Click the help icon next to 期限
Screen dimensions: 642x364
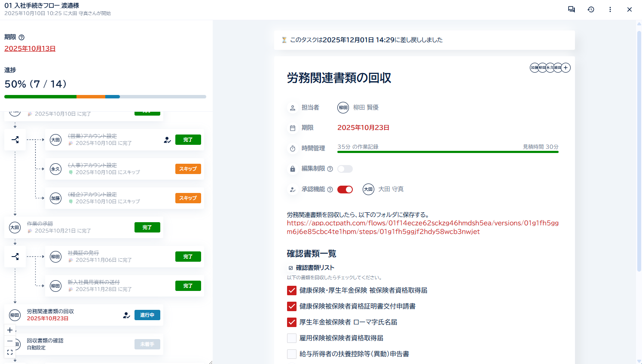click(21, 37)
